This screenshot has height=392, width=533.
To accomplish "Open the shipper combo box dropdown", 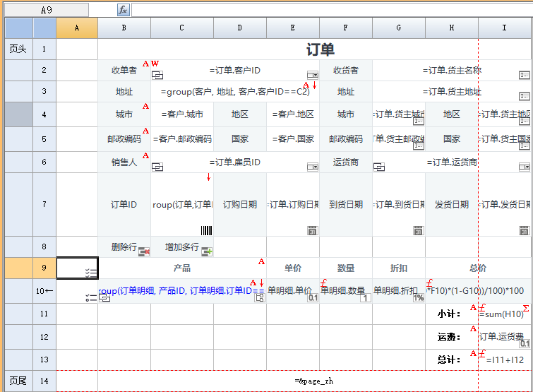I will (525, 167).
